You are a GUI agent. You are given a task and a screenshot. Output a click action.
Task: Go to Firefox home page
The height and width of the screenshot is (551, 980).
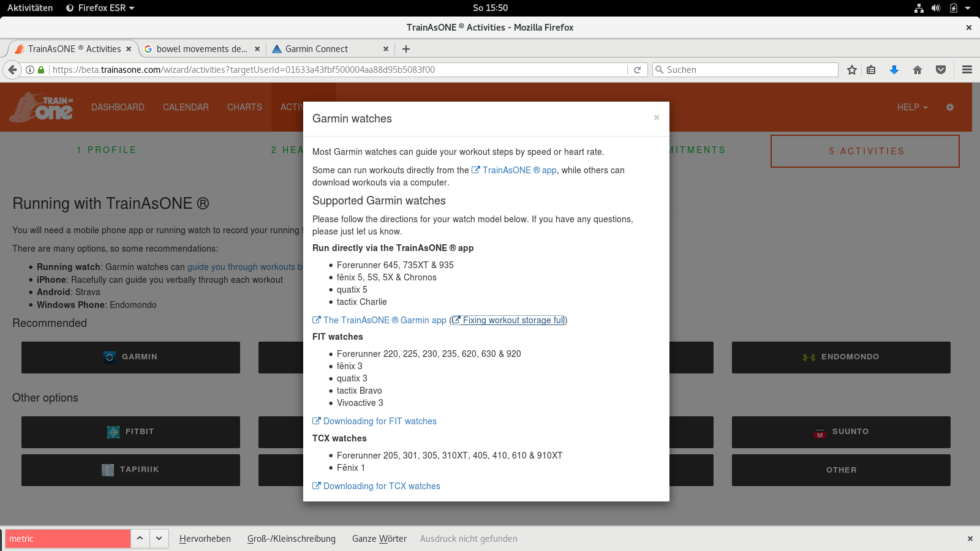click(918, 70)
